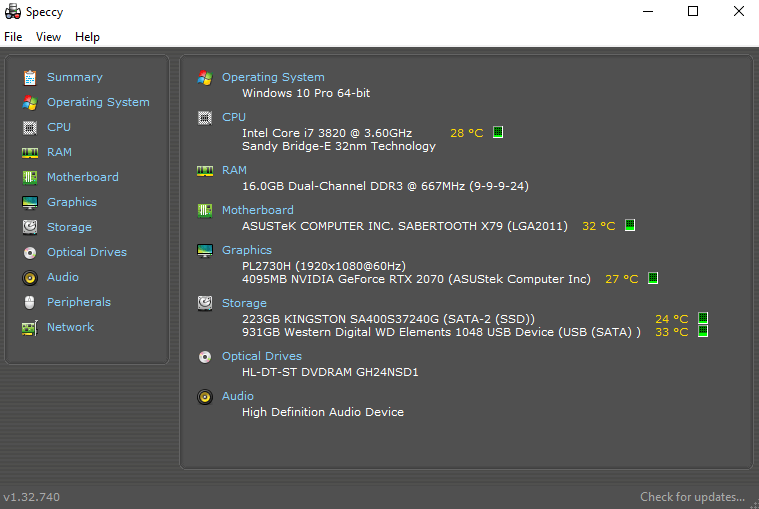The height and width of the screenshot is (509, 759).
Task: Click the Motherboard icon in sidebar
Action: point(30,178)
